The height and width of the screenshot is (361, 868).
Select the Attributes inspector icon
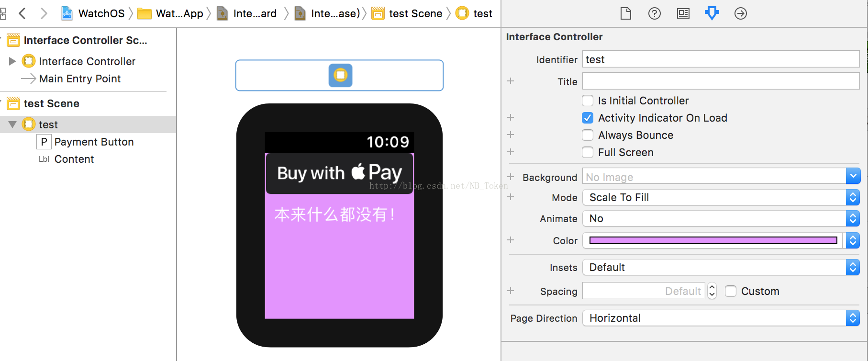(x=712, y=13)
